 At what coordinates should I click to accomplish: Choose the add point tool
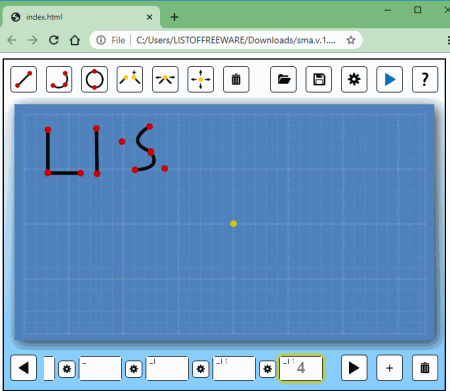click(x=130, y=79)
